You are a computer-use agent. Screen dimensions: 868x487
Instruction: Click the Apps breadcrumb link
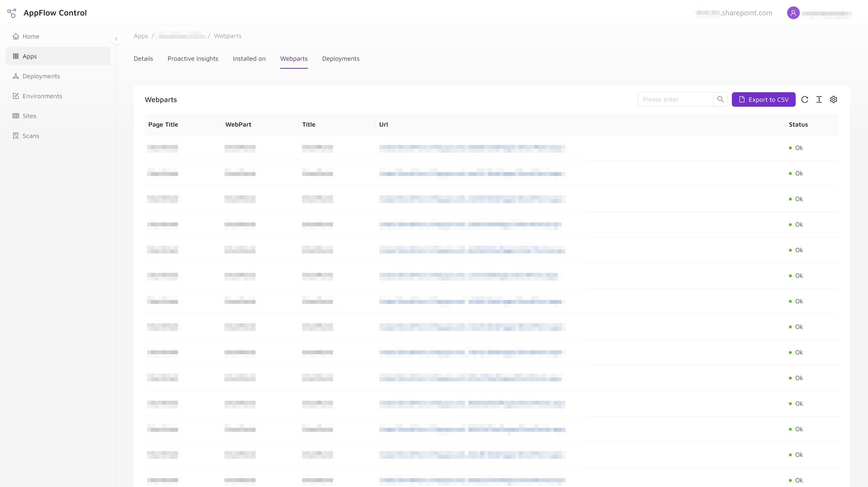141,36
